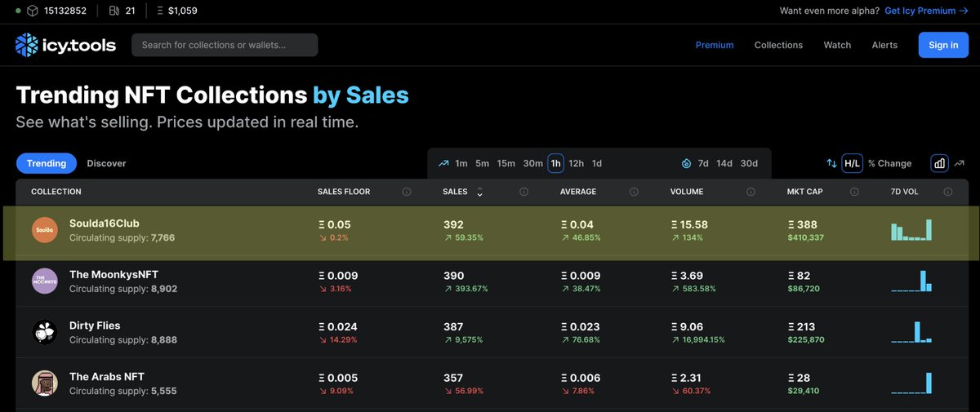Viewport: 980px width, 412px height.
Task: Click The MoonkysNFT market cap $86,720
Action: [805, 289]
